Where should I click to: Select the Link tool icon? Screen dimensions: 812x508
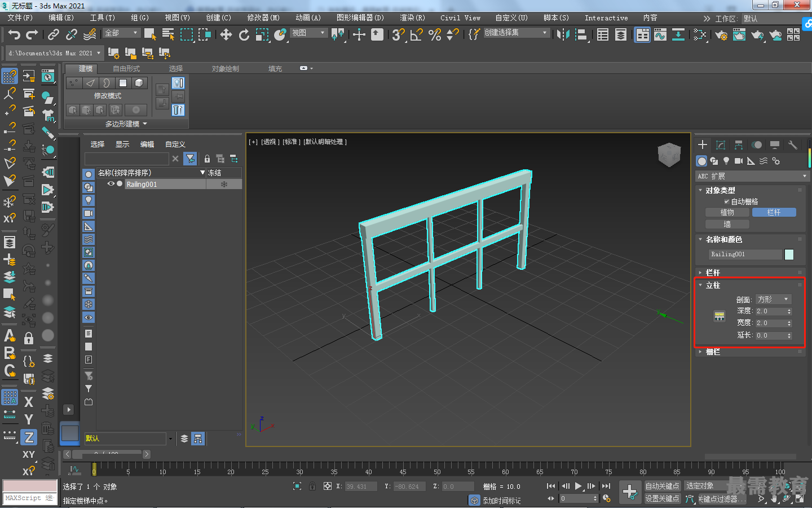(54, 35)
